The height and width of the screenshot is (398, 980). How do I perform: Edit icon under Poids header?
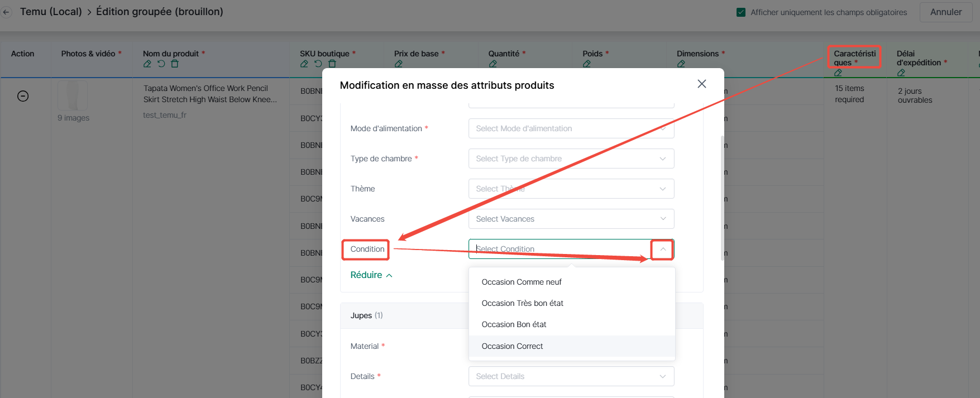click(x=587, y=64)
